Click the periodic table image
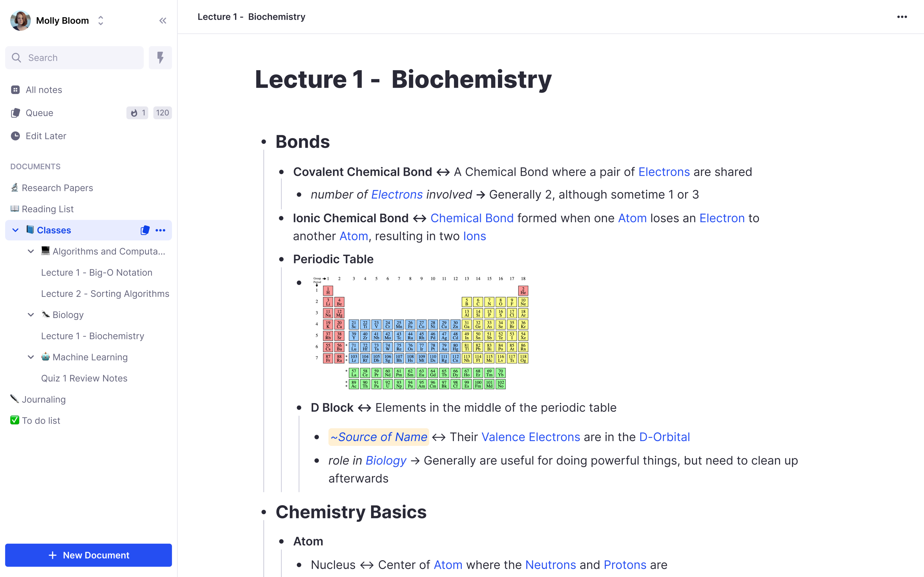The image size is (924, 577). 420,332
